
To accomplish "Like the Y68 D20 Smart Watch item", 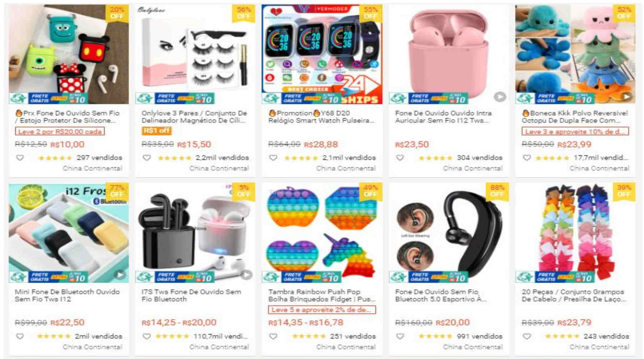I will [x=273, y=157].
